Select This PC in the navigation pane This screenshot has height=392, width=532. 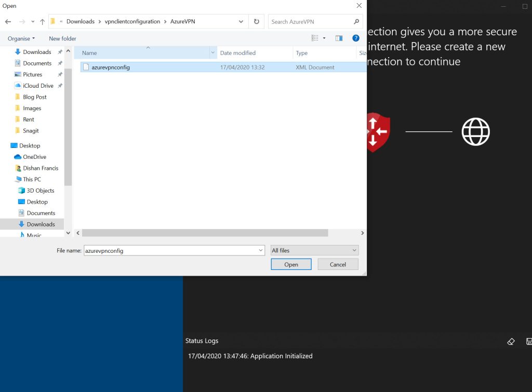(x=33, y=179)
